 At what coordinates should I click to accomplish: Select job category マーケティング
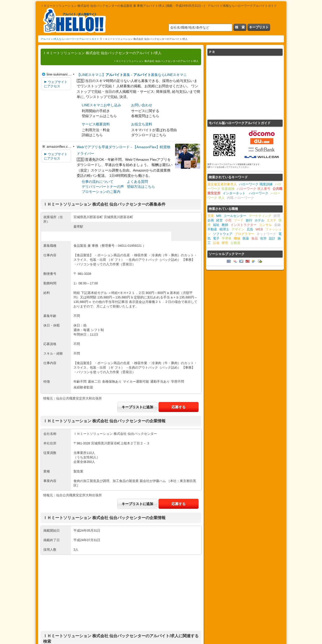pos(260,216)
